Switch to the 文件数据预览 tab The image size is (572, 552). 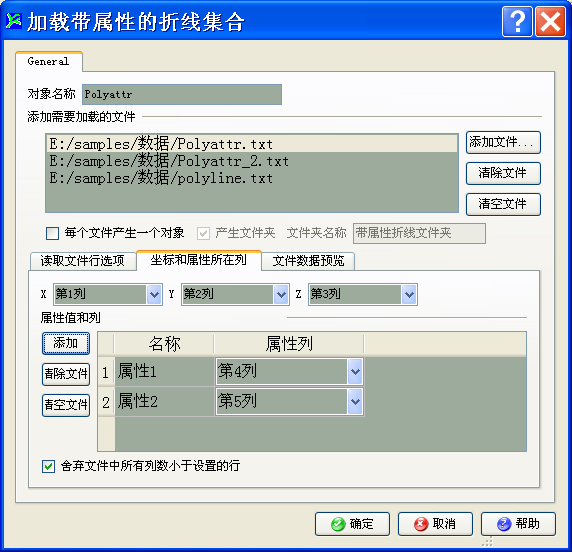(x=308, y=261)
